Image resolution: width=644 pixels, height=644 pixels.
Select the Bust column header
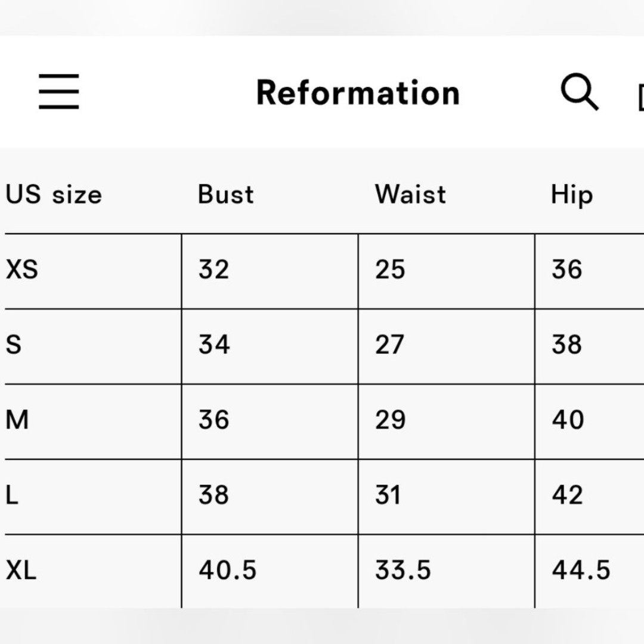coord(226,194)
